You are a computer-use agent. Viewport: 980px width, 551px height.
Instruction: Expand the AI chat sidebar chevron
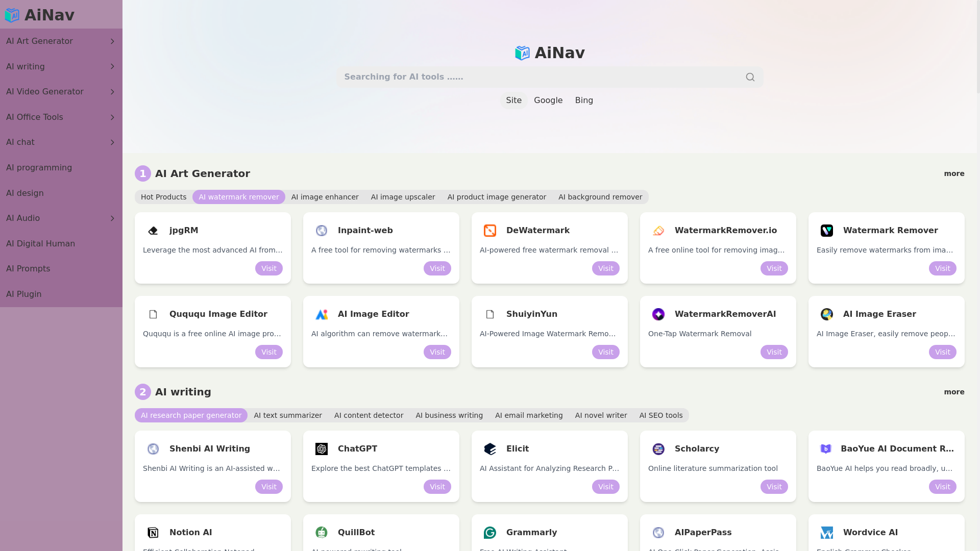[112, 142]
